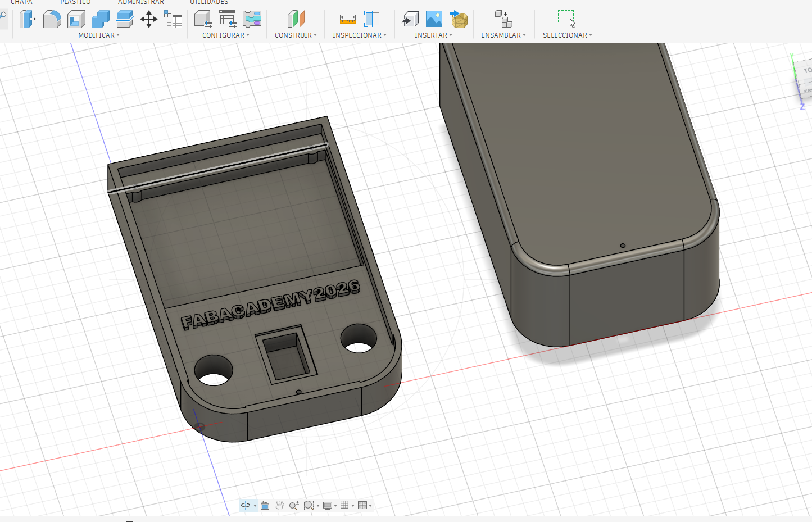Click the Offset Face tool
812x522 pixels.
(x=124, y=19)
